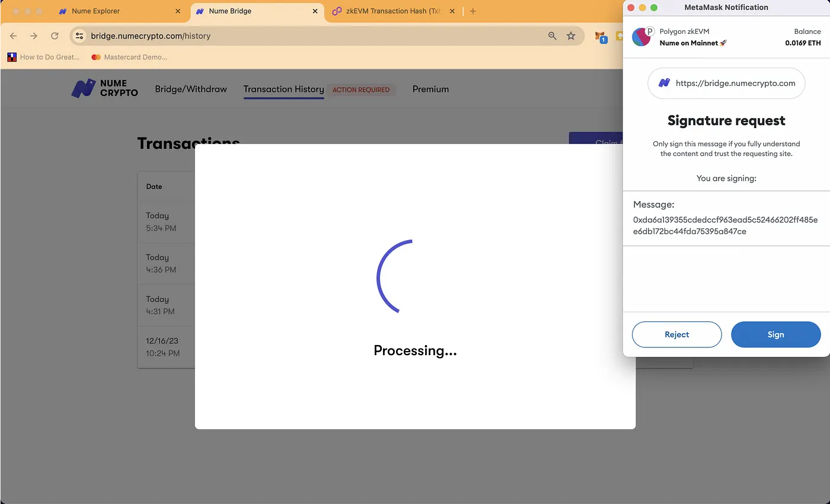Click the zkEVM tab favicon
830x504 pixels.
(x=337, y=11)
